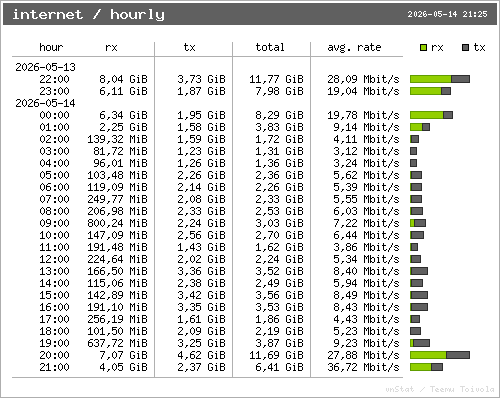Click the 22:00 traffic bar
This screenshot has height=398, width=500.
[440, 79]
